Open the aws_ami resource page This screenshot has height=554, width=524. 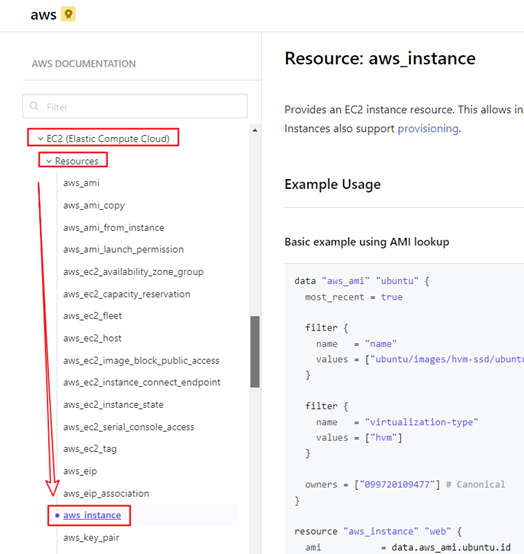coord(81,183)
